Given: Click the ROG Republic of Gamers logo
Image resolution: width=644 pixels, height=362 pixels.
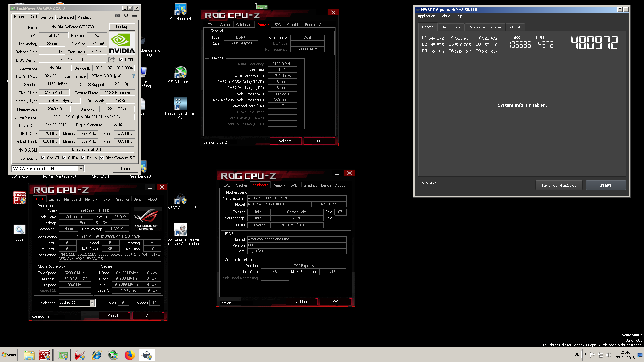Looking at the screenshot, I should (x=146, y=220).
